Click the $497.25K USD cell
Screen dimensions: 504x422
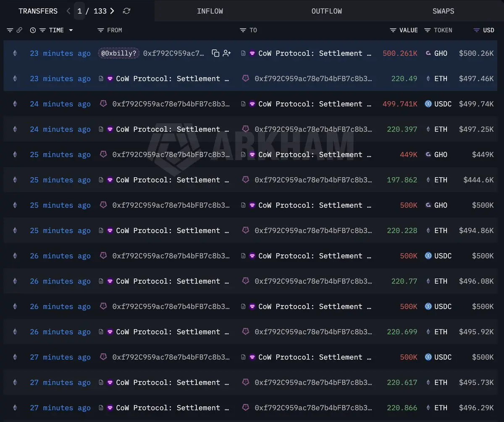(476, 129)
